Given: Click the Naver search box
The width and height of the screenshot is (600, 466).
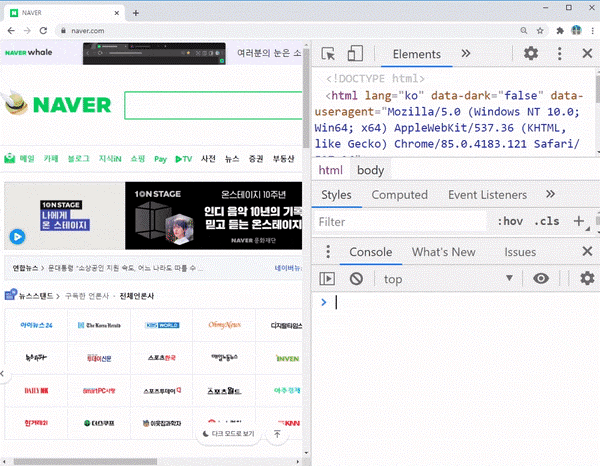Looking at the screenshot, I should (214, 105).
